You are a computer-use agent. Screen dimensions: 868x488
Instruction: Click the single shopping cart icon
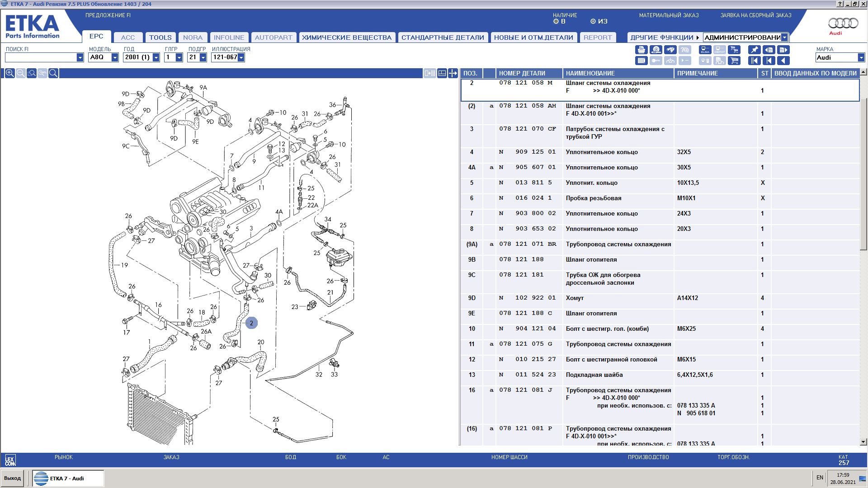734,61
